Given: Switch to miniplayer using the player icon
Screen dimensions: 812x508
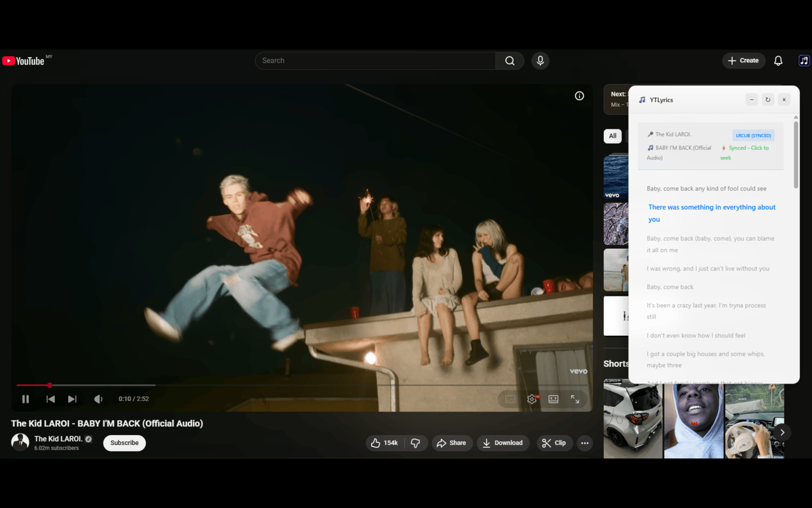Looking at the screenshot, I should [553, 399].
